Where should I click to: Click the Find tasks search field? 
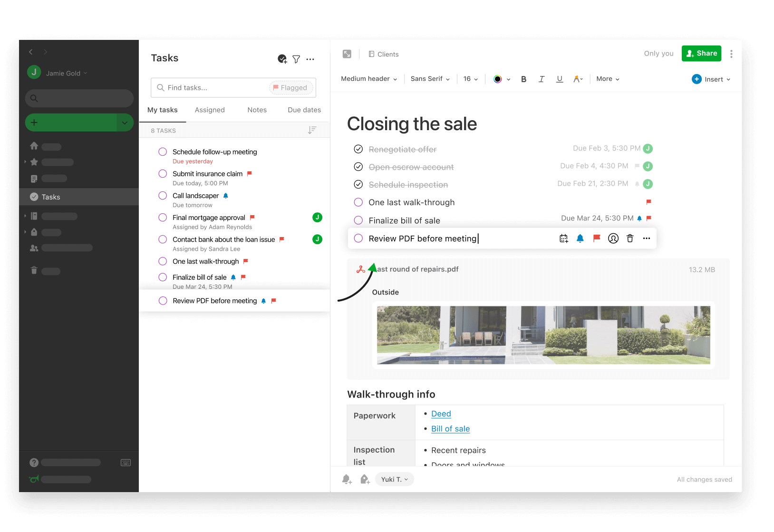[233, 88]
